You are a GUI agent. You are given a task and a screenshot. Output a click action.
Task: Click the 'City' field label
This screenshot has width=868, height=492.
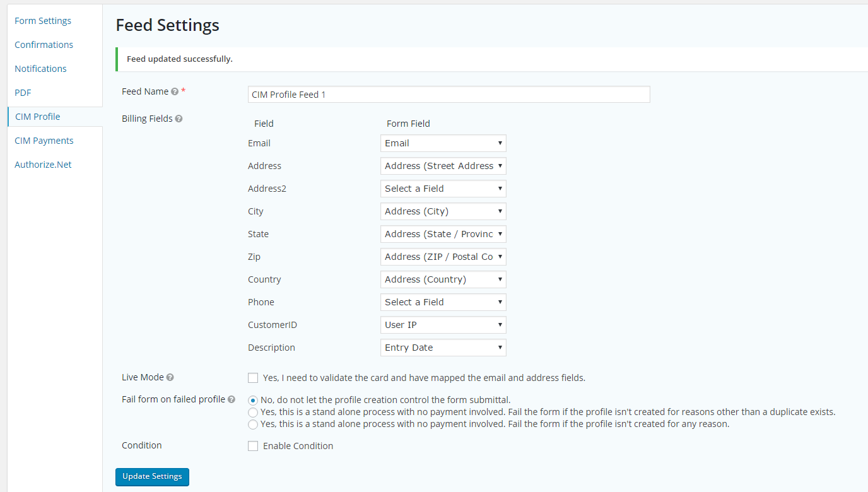(255, 211)
